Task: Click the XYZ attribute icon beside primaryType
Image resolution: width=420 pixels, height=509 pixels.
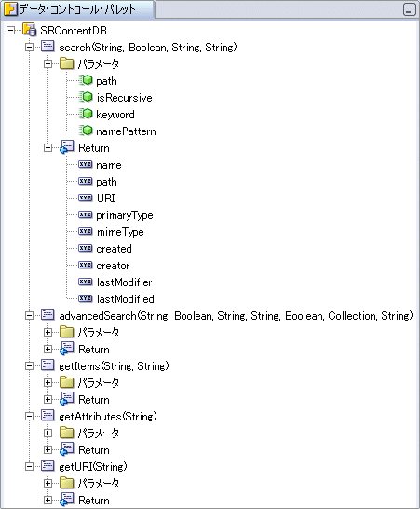Action: pos(86,214)
